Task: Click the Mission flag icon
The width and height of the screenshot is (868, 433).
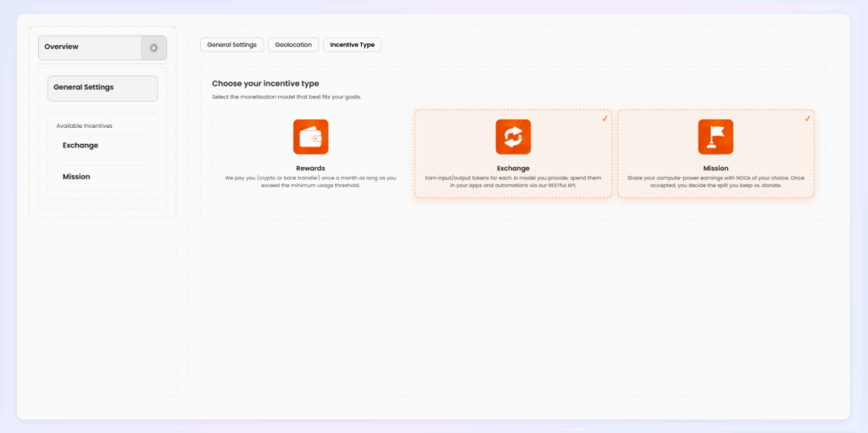Action: pos(715,136)
